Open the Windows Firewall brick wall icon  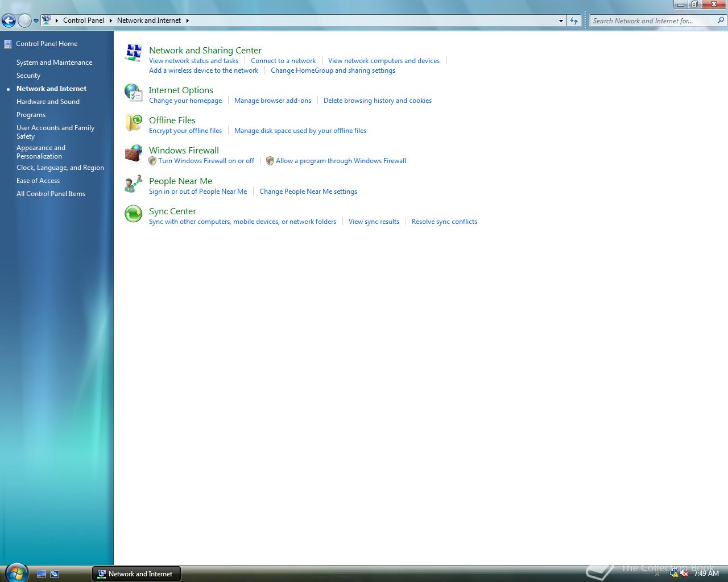(133, 153)
